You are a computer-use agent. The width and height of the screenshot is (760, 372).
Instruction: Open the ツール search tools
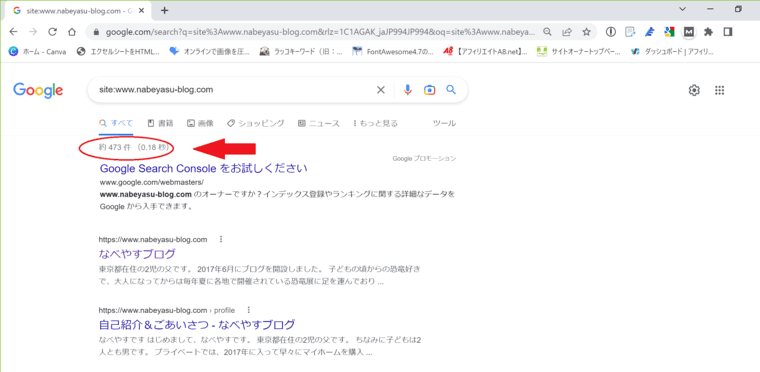(x=444, y=123)
